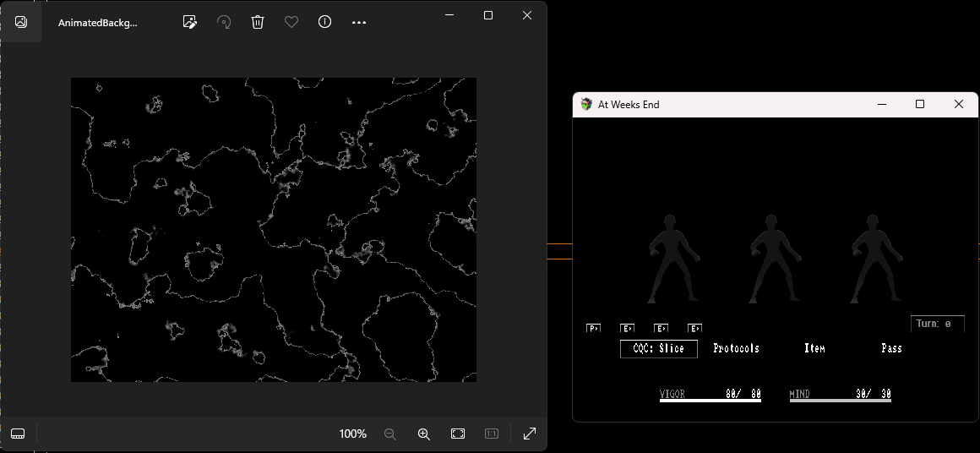Click the first E turn order marker
The height and width of the screenshot is (453, 980).
click(x=628, y=328)
